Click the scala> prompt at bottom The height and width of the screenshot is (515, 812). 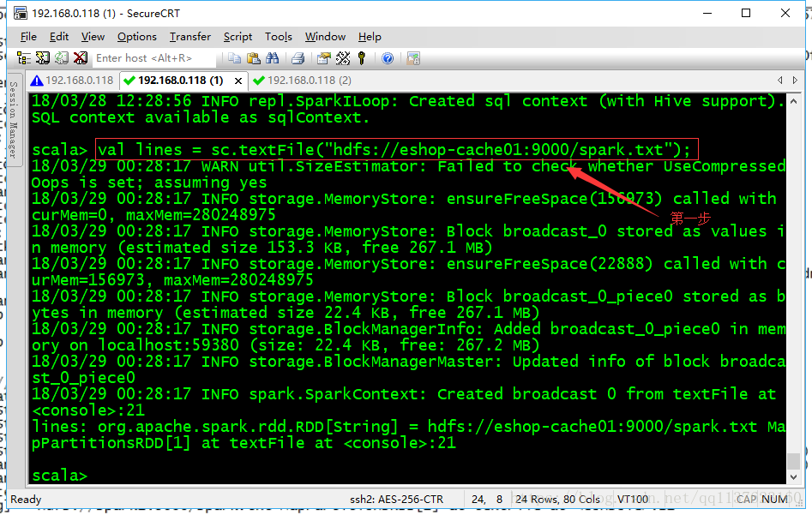point(59,475)
